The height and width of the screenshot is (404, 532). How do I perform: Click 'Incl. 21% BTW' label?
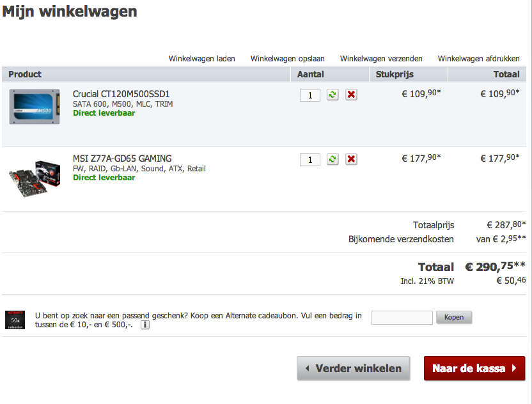[427, 281]
